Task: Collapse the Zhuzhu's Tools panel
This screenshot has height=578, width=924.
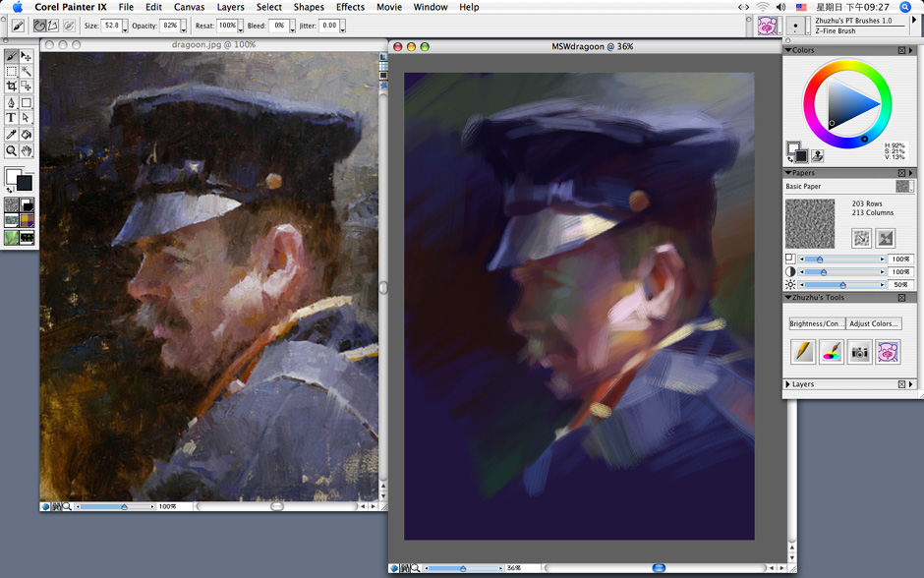Action: click(788, 298)
